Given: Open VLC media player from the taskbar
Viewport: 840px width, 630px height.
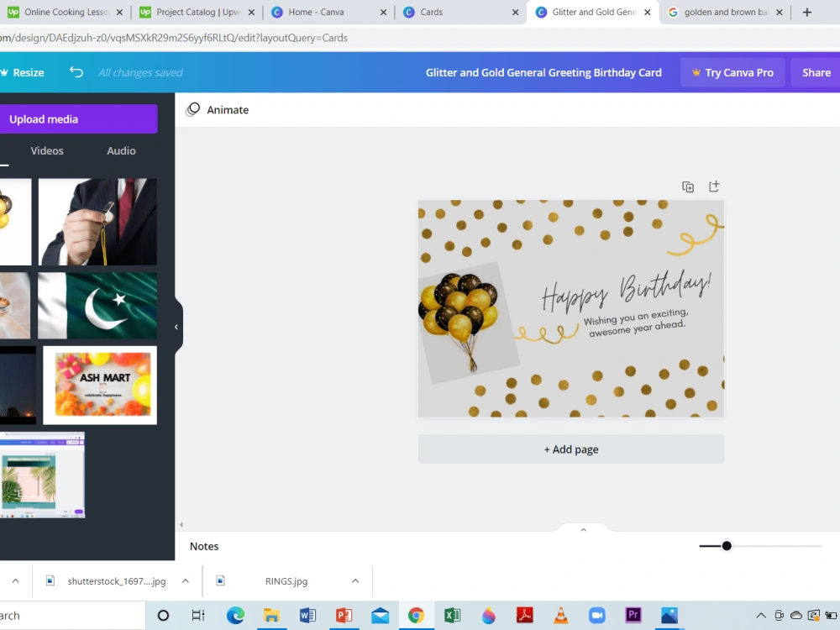Looking at the screenshot, I should tap(561, 616).
